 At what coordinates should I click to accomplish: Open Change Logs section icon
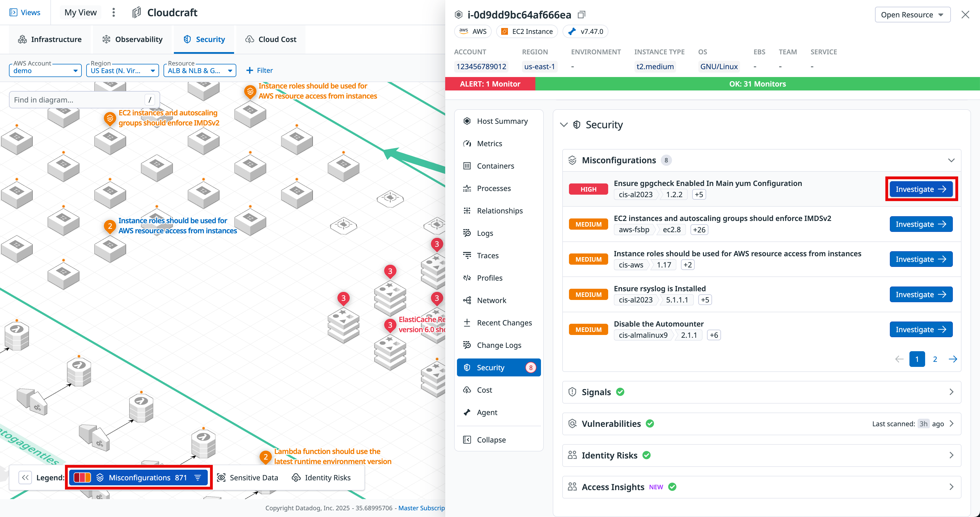point(467,345)
